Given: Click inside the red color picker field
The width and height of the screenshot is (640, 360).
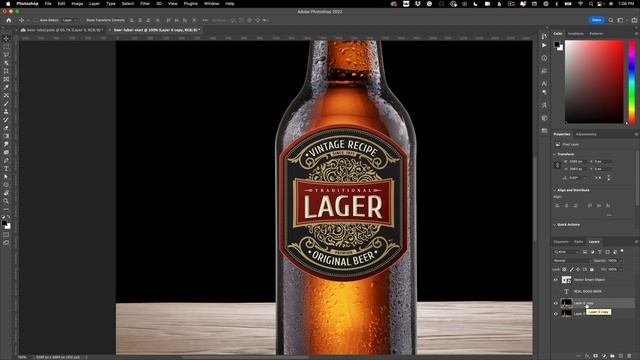Looking at the screenshot, I should 594,81.
